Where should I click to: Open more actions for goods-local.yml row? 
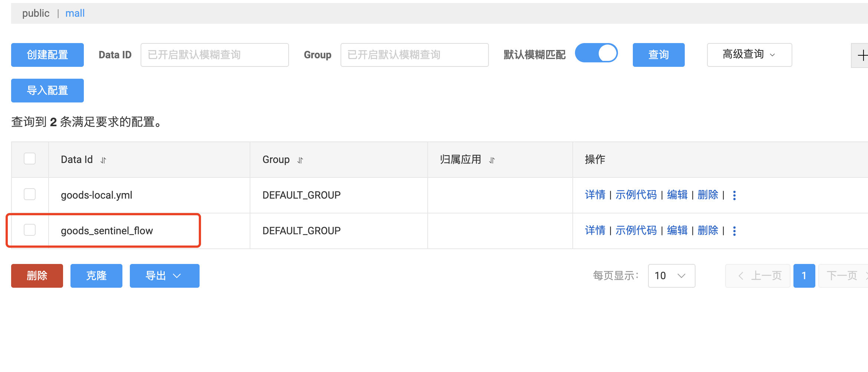click(x=734, y=195)
